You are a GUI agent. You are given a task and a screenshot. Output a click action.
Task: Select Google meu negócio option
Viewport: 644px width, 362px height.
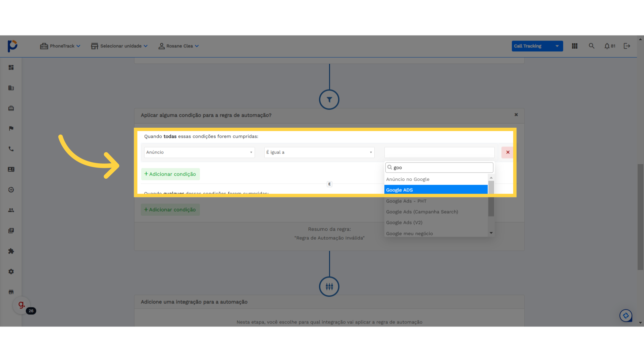pos(436,233)
